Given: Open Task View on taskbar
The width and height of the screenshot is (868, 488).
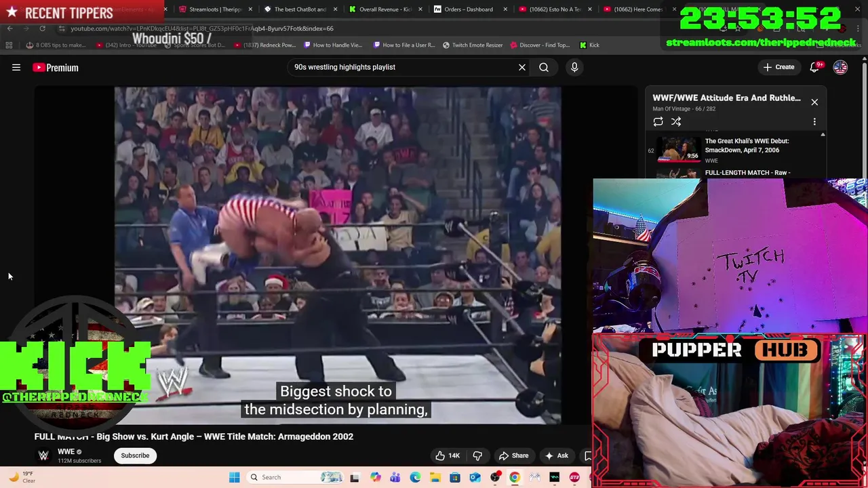Looking at the screenshot, I should coord(355,477).
